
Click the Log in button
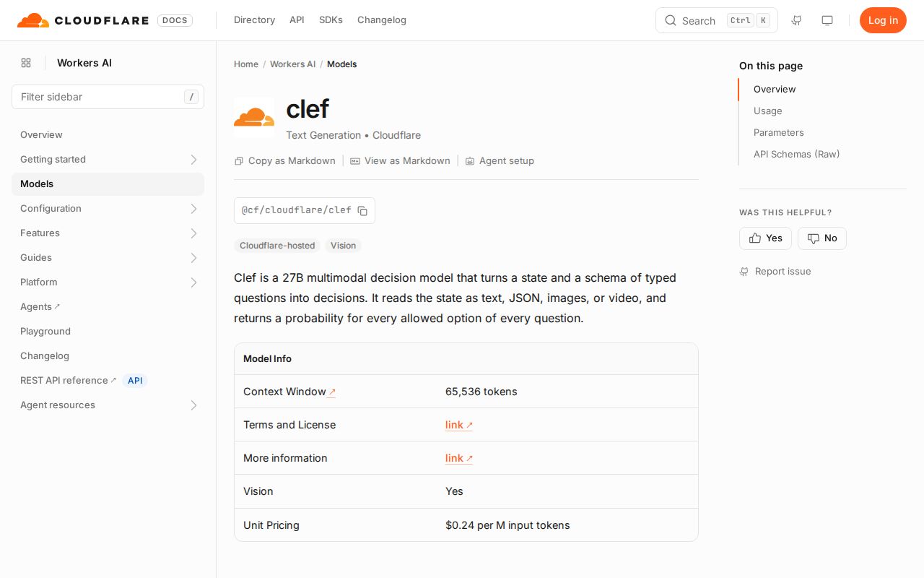tap(883, 20)
